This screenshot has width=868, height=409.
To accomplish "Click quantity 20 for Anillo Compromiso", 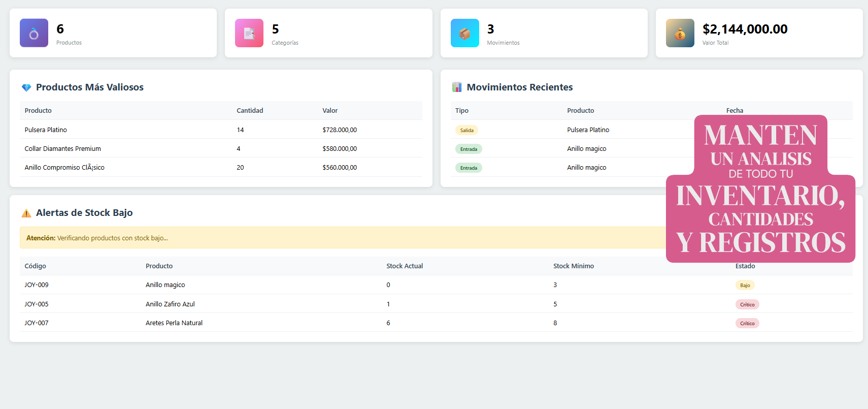I will point(240,168).
